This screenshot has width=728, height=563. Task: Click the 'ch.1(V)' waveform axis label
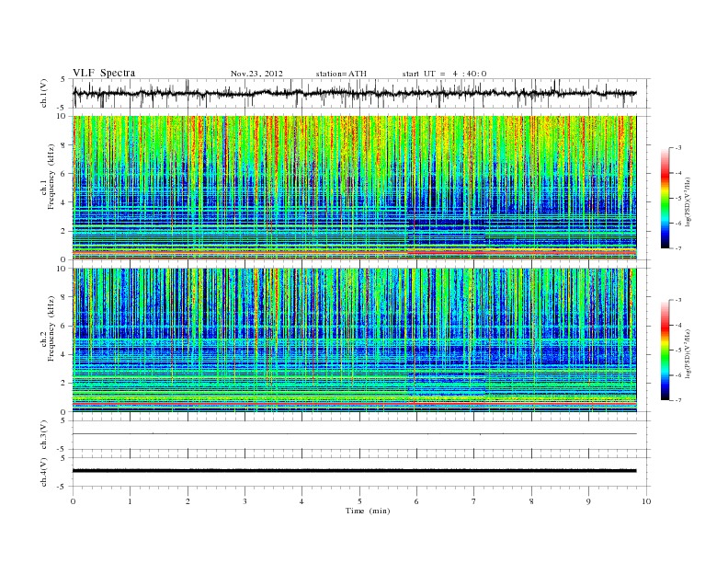pos(44,93)
